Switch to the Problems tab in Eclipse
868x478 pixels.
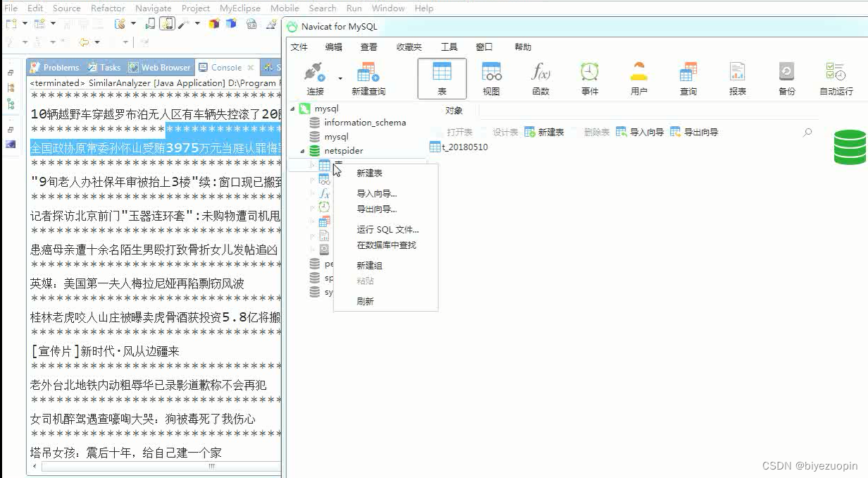tap(55, 68)
